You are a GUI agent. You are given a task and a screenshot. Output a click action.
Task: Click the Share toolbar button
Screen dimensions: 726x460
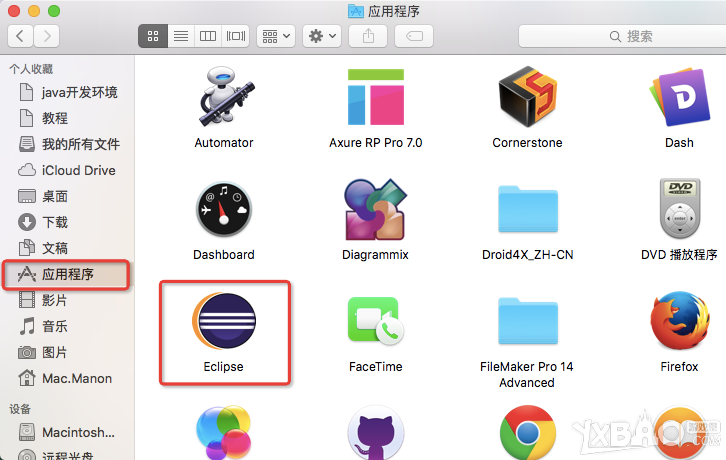click(x=368, y=36)
